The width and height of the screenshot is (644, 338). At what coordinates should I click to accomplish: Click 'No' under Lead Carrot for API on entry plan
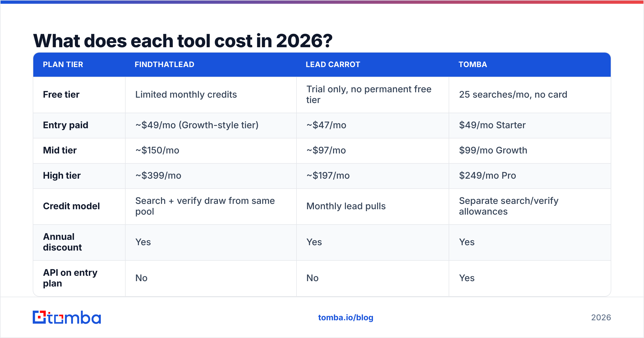(312, 278)
